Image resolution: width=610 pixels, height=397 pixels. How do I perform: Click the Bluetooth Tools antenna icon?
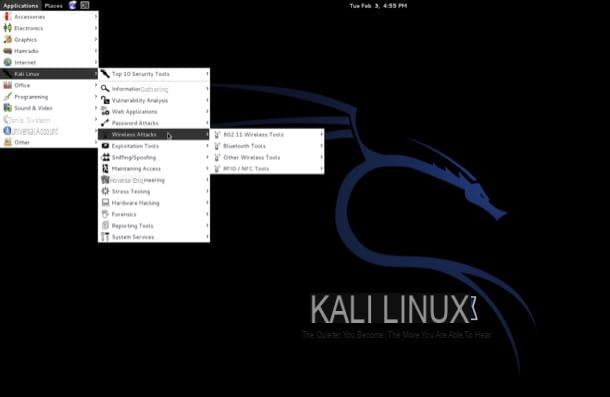pos(217,146)
